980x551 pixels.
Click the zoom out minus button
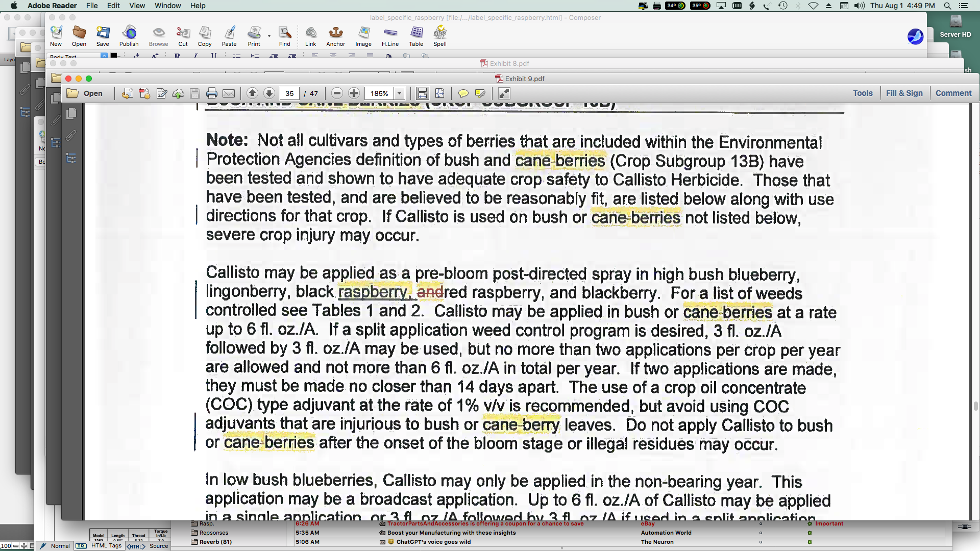336,93
